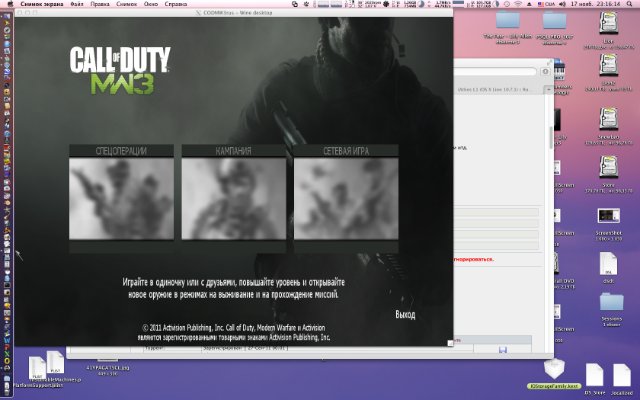Click the Wi-Fi status icon

(518, 4)
